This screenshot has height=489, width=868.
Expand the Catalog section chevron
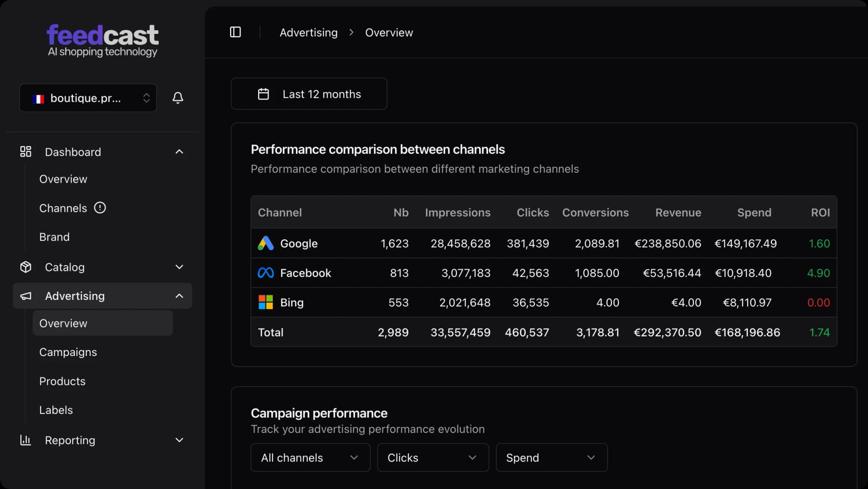[179, 267]
